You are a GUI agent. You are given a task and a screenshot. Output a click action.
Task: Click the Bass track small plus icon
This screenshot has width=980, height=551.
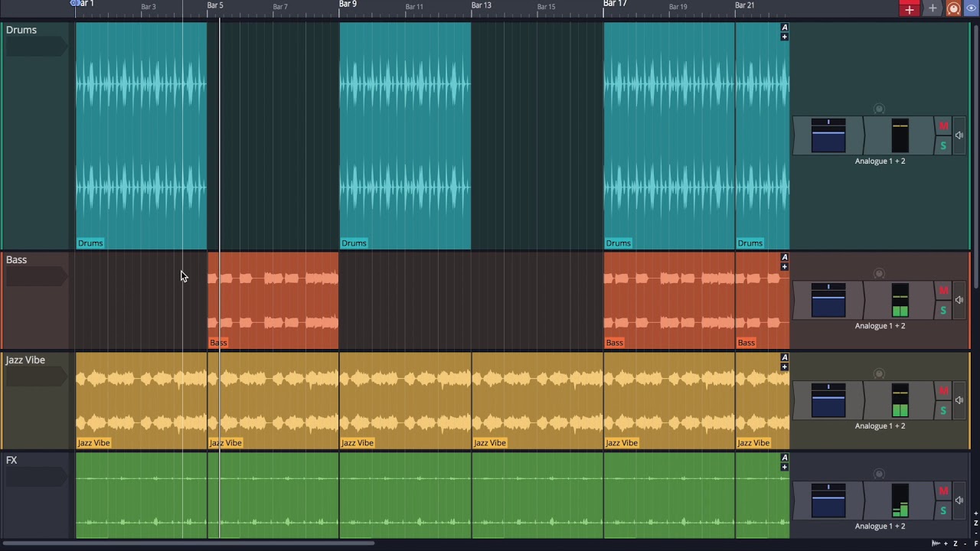(784, 267)
